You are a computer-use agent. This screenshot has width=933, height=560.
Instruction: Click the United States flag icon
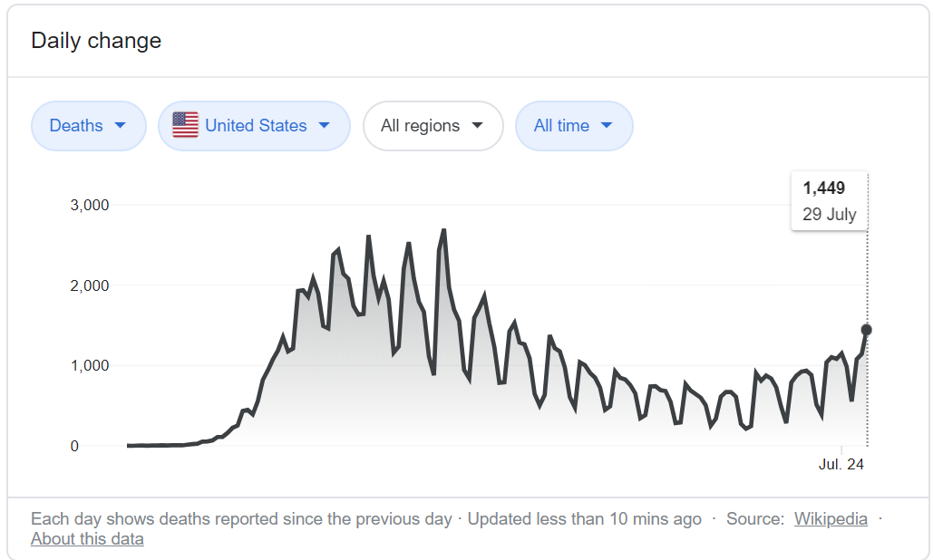(x=185, y=125)
